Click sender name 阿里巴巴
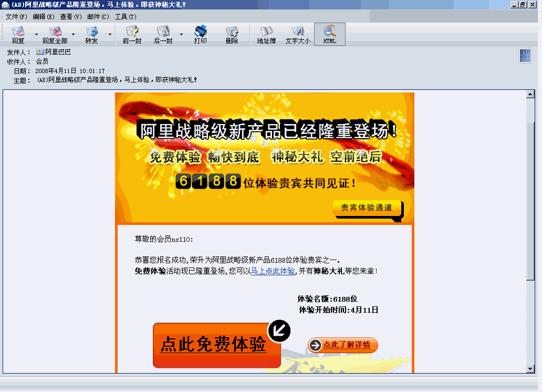Image resolution: width=542 pixels, height=392 pixels. tap(58, 52)
